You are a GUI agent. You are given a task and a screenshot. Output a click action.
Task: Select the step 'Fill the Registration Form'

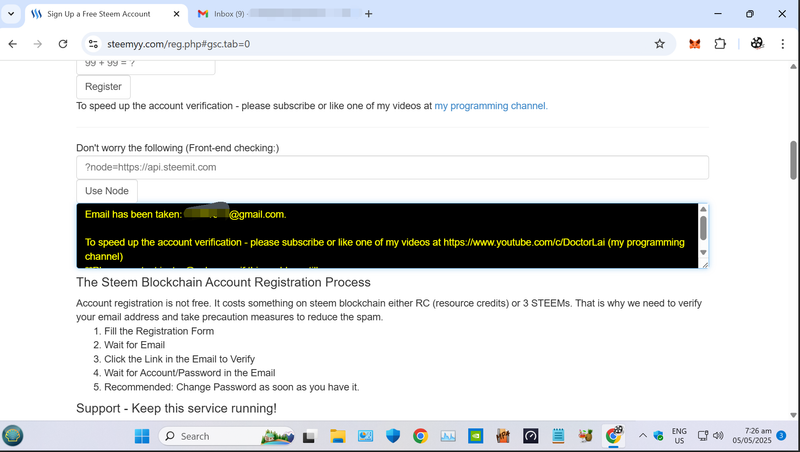pos(159,331)
